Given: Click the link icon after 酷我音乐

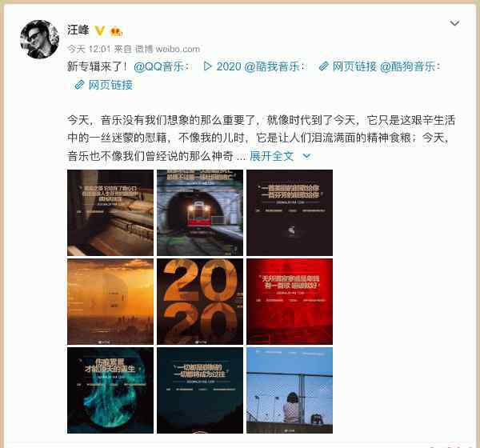Looking at the screenshot, I should (323, 66).
